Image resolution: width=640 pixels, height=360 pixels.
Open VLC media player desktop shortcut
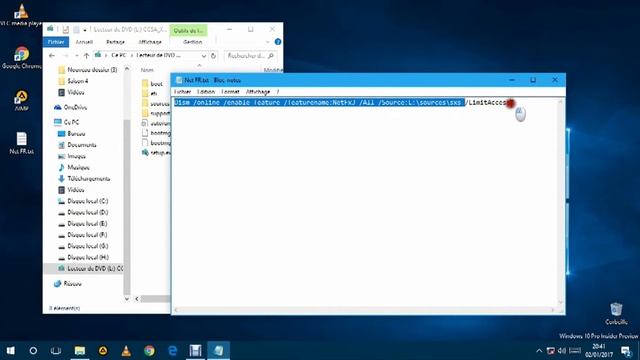tap(21, 15)
